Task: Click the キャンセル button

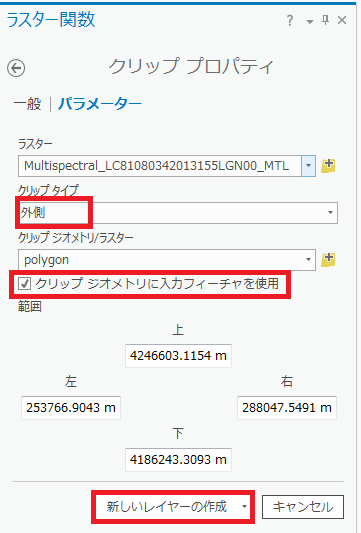Action: click(x=303, y=507)
